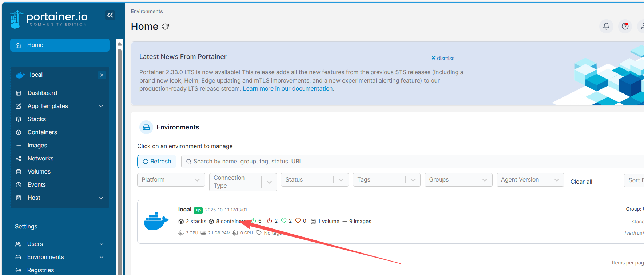This screenshot has height=275, width=644.
Task: Open the local environment name
Action: (x=185, y=210)
